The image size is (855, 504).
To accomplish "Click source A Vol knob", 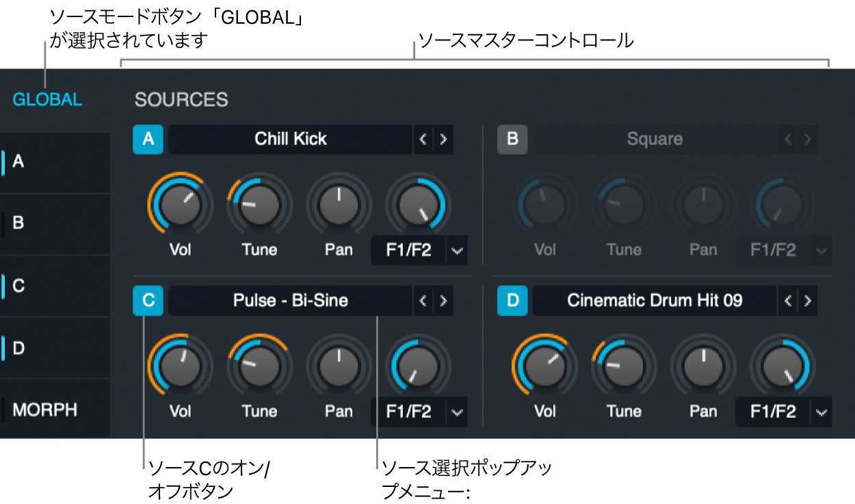I will [181, 204].
